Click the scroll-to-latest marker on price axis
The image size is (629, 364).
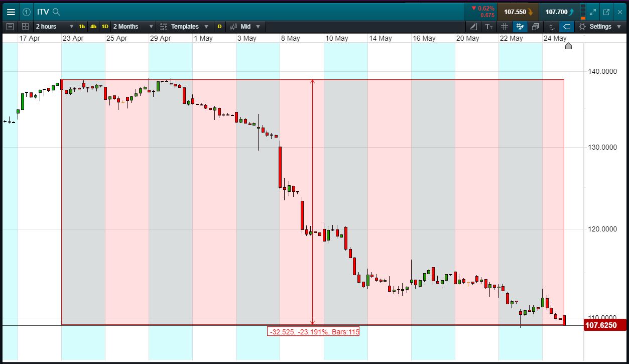[x=568, y=46]
